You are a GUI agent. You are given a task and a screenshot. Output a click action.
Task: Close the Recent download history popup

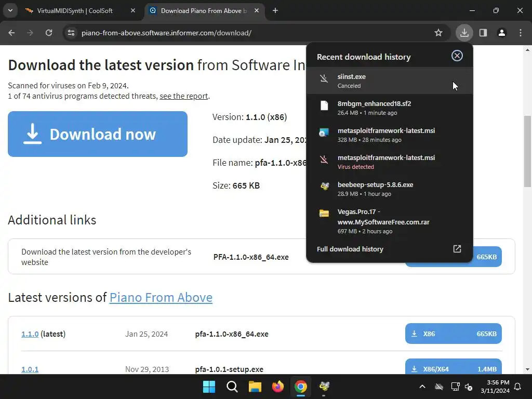coord(457,56)
